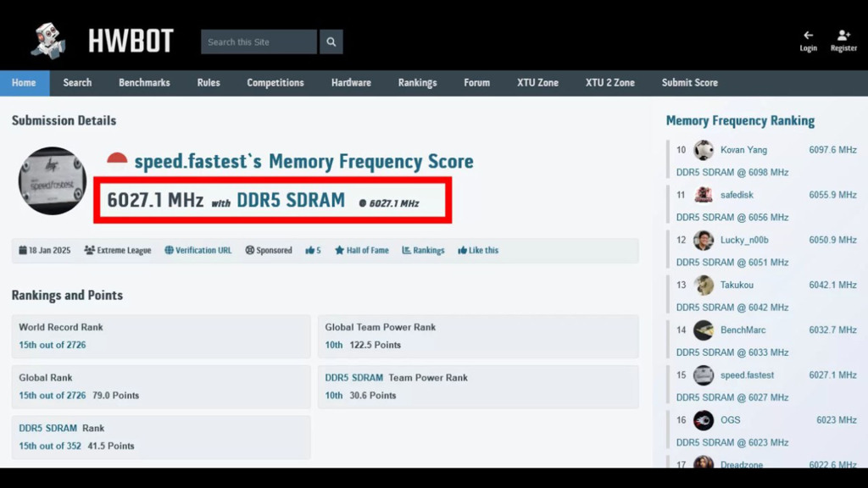This screenshot has height=488, width=868.
Task: Click speed.fastest's large profile avatar
Action: 52,181
